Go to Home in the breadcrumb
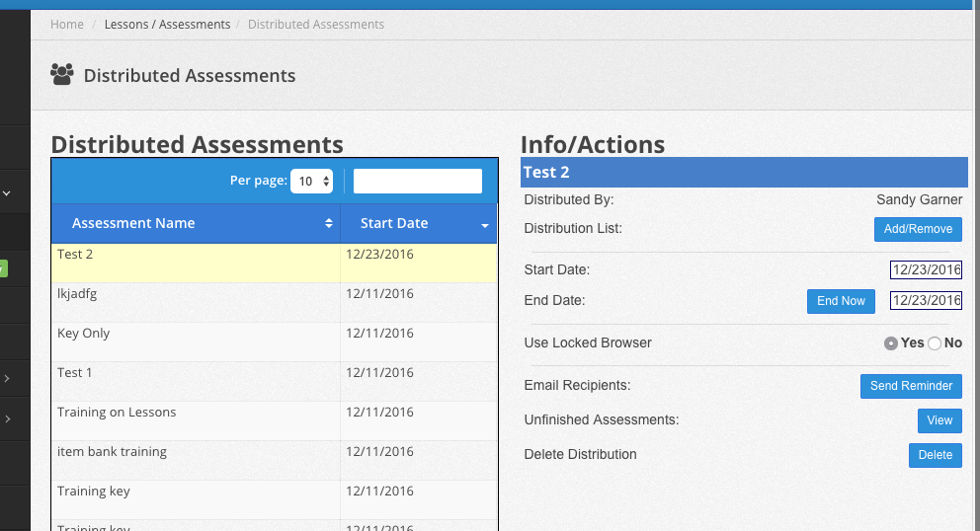Image resolution: width=980 pixels, height=531 pixels. pos(67,24)
